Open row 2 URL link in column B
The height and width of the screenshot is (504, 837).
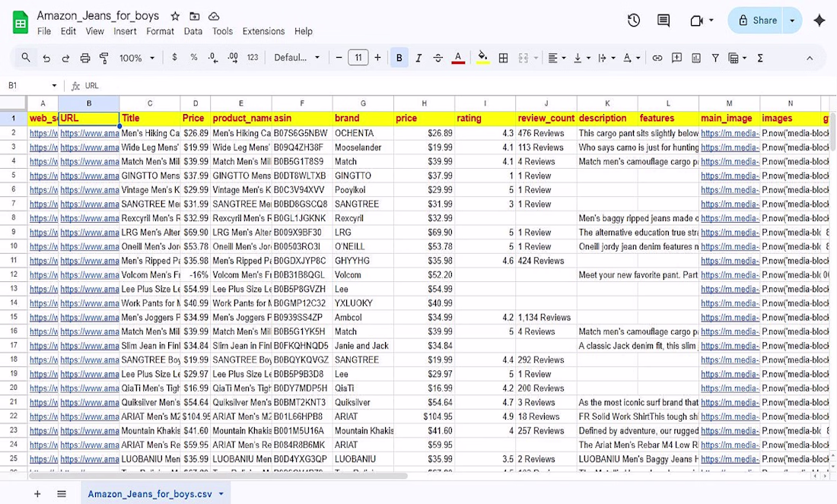click(89, 133)
